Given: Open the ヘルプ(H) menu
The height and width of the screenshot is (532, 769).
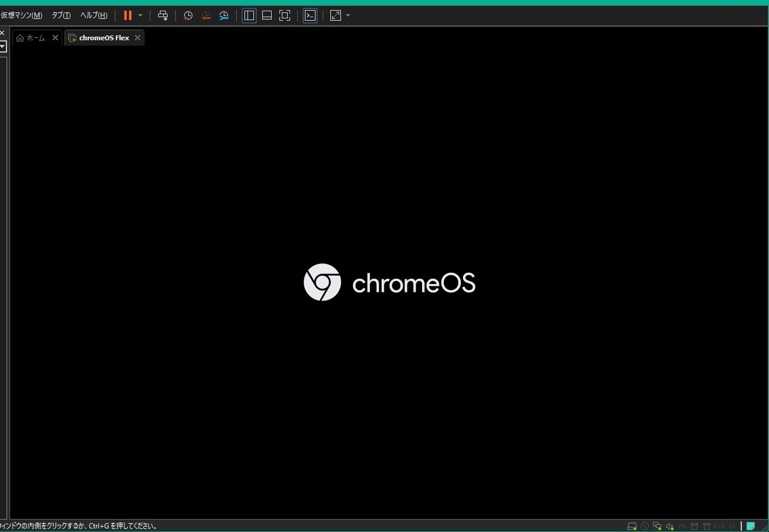Looking at the screenshot, I should [x=94, y=15].
